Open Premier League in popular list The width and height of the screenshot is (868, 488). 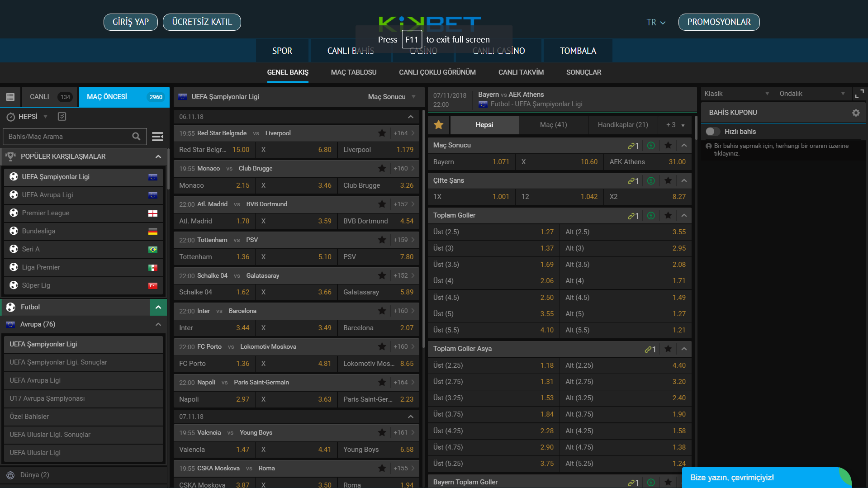click(83, 213)
